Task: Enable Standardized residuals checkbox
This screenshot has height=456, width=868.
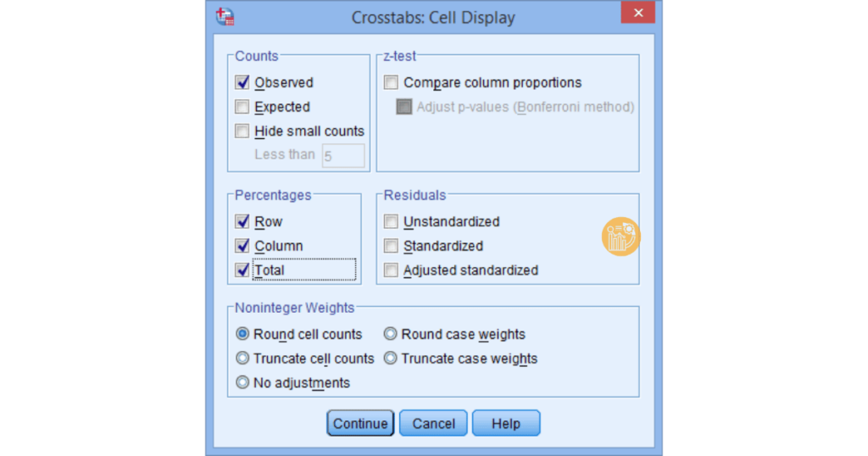Action: [x=391, y=246]
